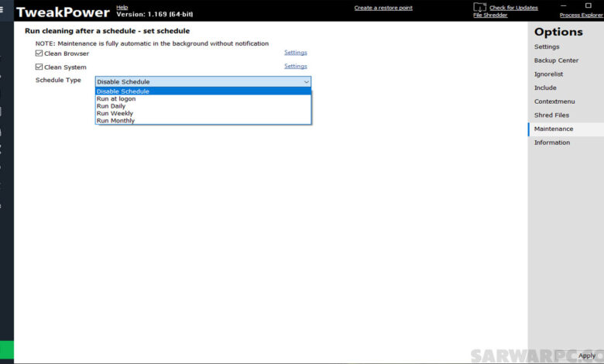This screenshot has width=604, height=364.
Task: Choose Run Monthly option
Action: point(203,121)
